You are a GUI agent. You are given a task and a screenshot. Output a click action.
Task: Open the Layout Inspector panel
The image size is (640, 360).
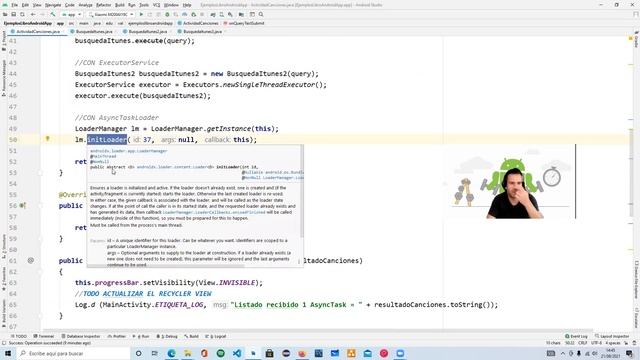(x=611, y=336)
